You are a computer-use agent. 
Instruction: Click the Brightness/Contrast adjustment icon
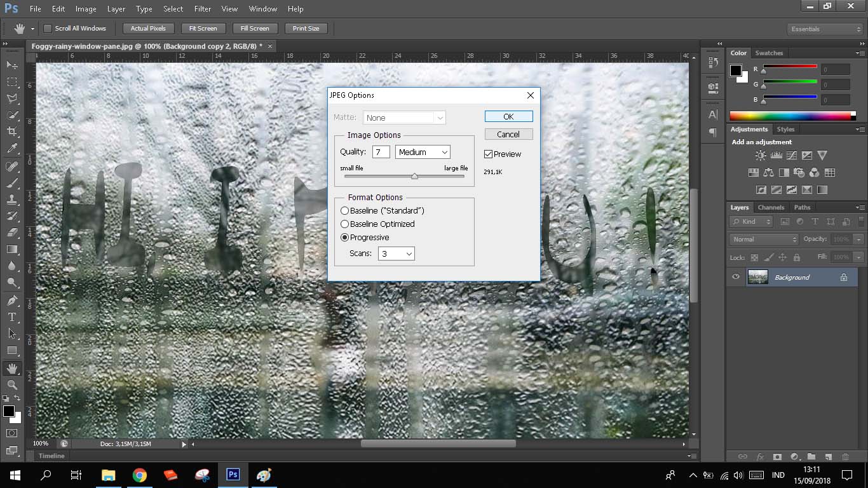[761, 155]
